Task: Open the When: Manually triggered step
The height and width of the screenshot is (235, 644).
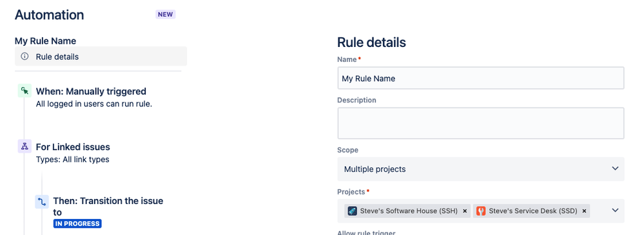Action: [x=91, y=91]
